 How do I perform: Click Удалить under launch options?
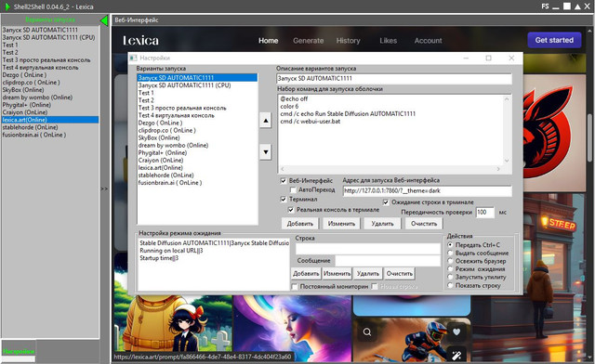[382, 224]
